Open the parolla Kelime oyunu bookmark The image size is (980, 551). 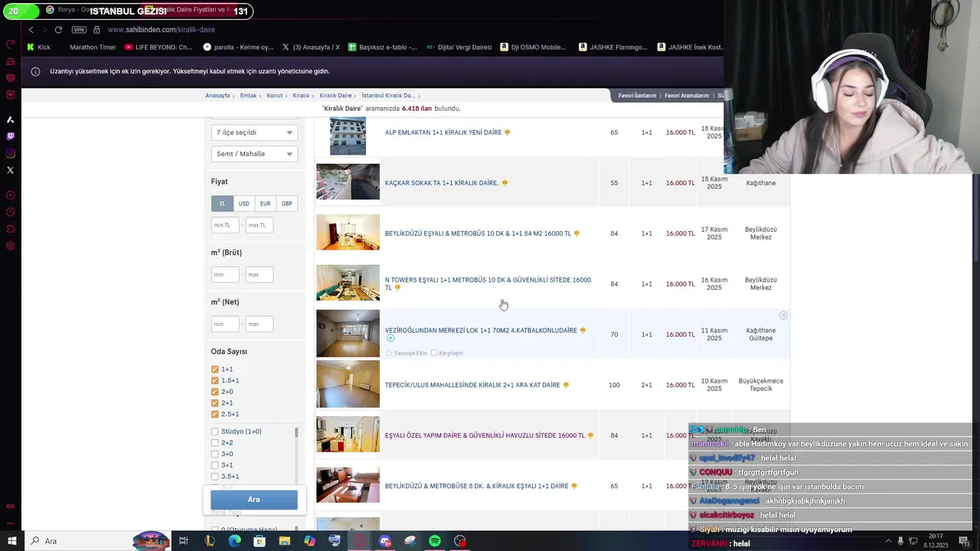tap(238, 47)
